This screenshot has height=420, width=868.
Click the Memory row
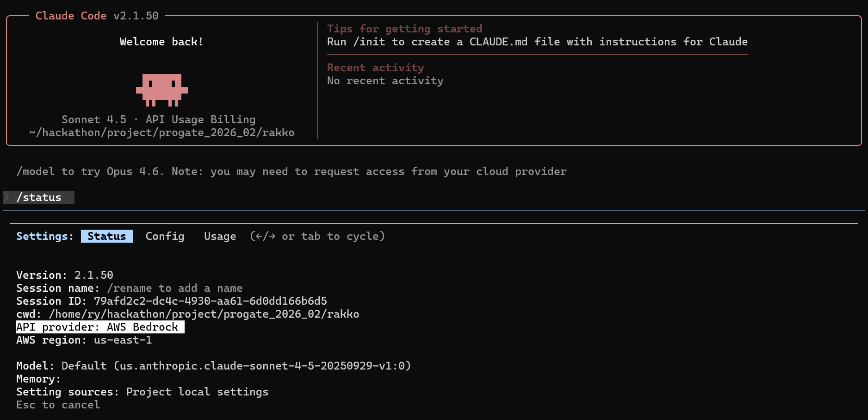point(38,379)
